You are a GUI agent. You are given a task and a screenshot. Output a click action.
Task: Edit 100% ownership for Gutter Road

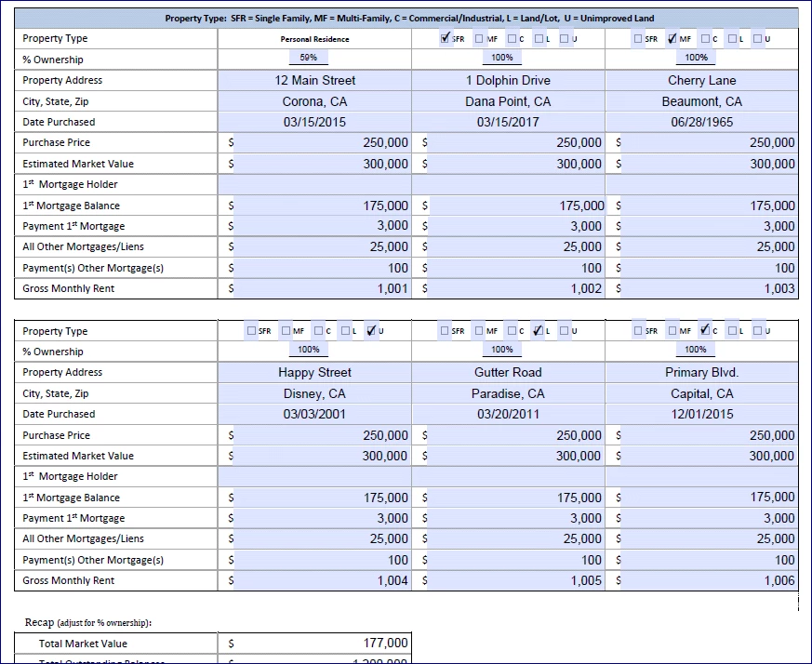pyautogui.click(x=502, y=350)
